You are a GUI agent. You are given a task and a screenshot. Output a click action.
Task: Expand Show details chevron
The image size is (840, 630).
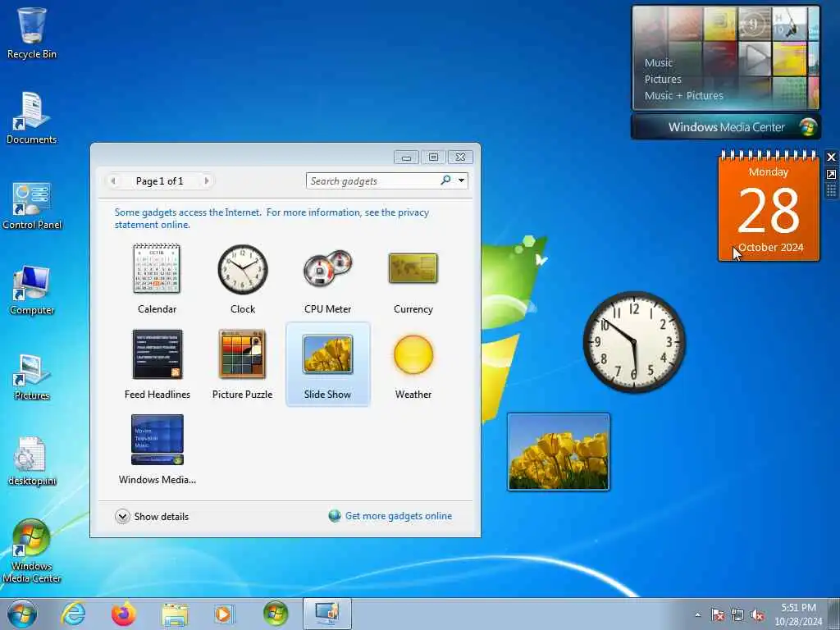click(122, 517)
